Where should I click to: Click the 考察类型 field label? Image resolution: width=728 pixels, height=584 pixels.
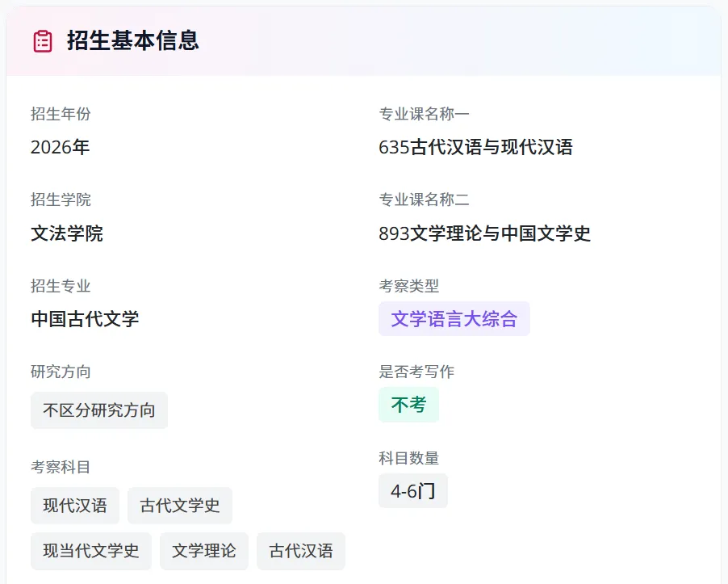408,286
